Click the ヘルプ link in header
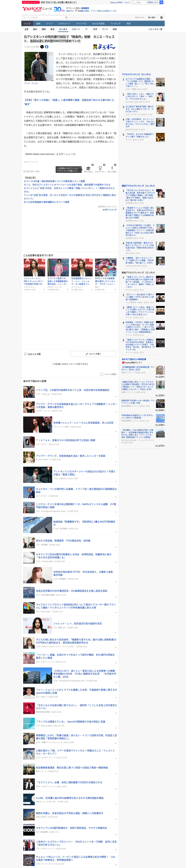Viewport: 186px width, 868px height. point(127,2)
